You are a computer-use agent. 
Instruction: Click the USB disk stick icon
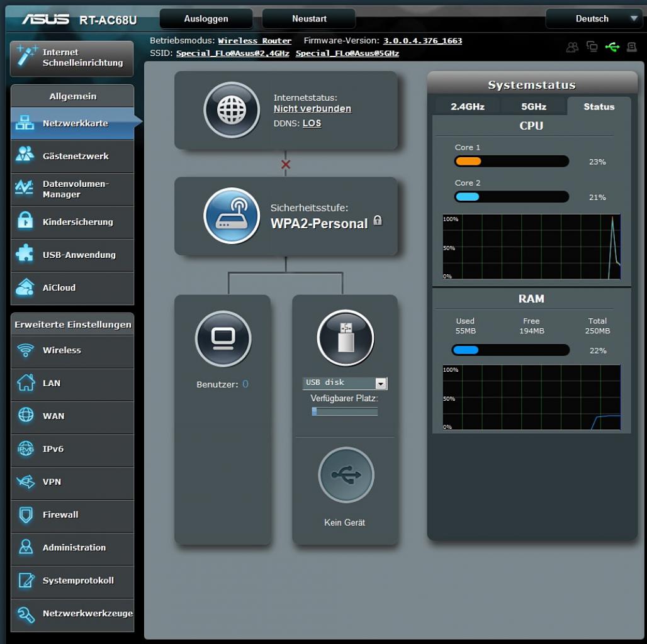point(346,338)
